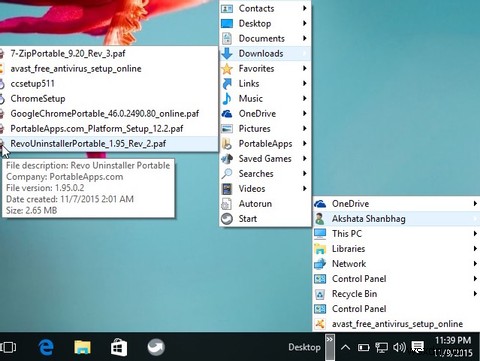Screen dimensions: 480x361
Task: Expand the Music submenu arrow
Action: point(304,98)
